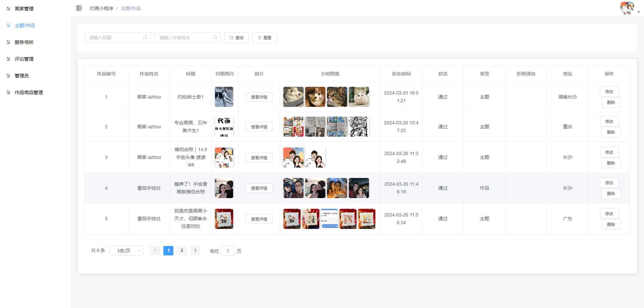
Task: Open 管理员 menu
Action: pos(35,76)
